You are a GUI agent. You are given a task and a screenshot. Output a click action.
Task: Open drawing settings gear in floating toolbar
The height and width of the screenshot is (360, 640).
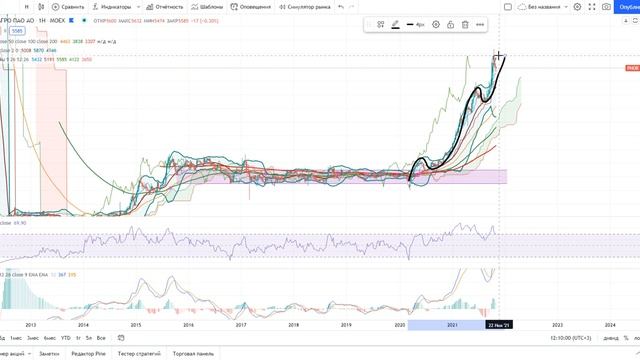(436, 24)
